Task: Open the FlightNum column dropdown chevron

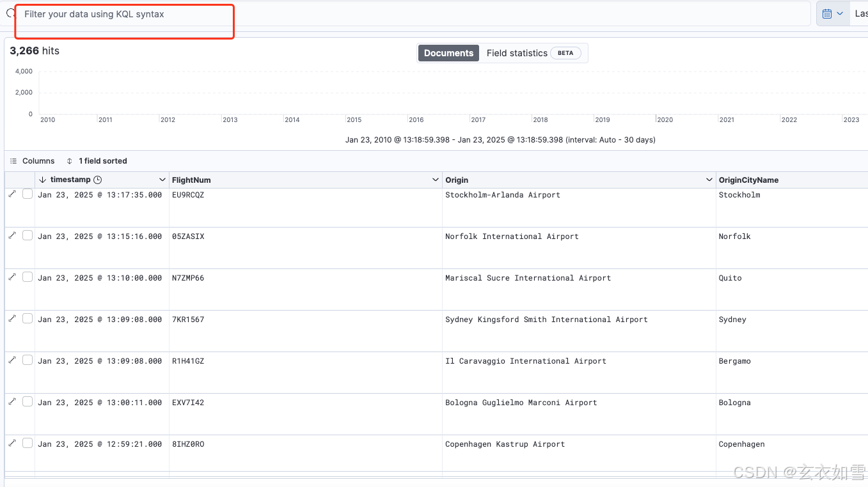Action: [x=436, y=180]
